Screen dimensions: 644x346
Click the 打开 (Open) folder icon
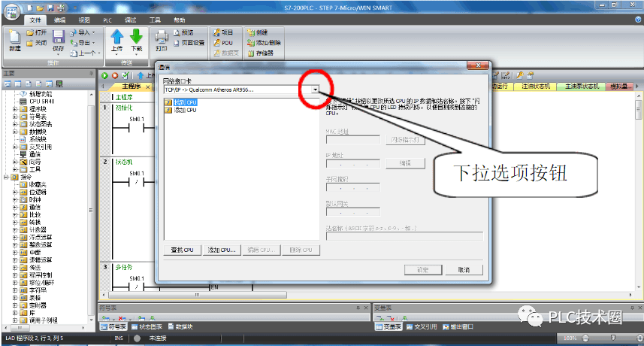(30, 32)
